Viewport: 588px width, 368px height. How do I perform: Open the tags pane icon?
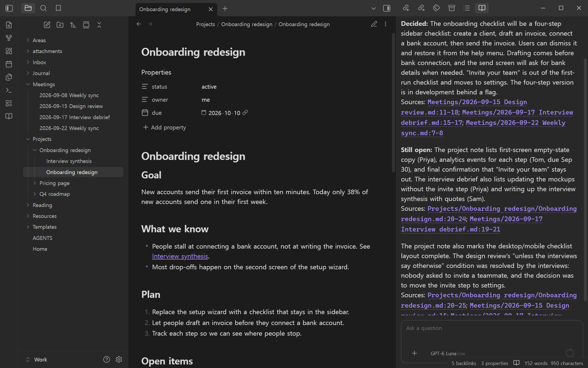[x=436, y=8]
